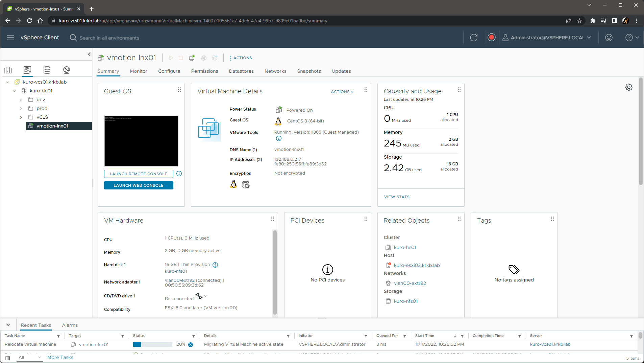
Task: Switch to the Snapshots tab
Action: tap(309, 71)
